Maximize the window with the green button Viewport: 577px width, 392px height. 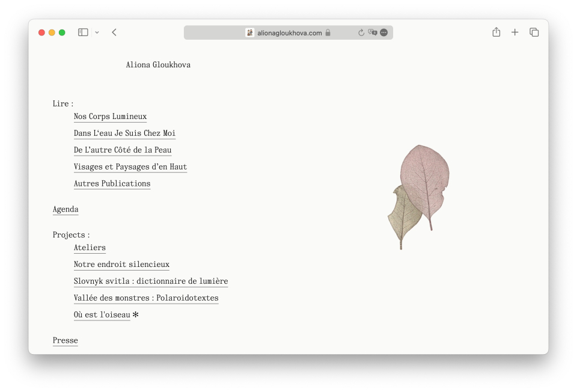(62, 32)
